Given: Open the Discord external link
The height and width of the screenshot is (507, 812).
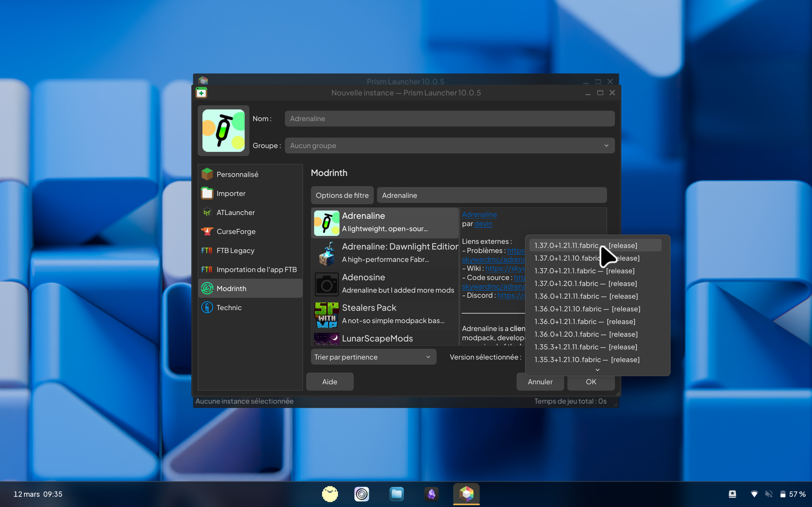Looking at the screenshot, I should [511, 296].
